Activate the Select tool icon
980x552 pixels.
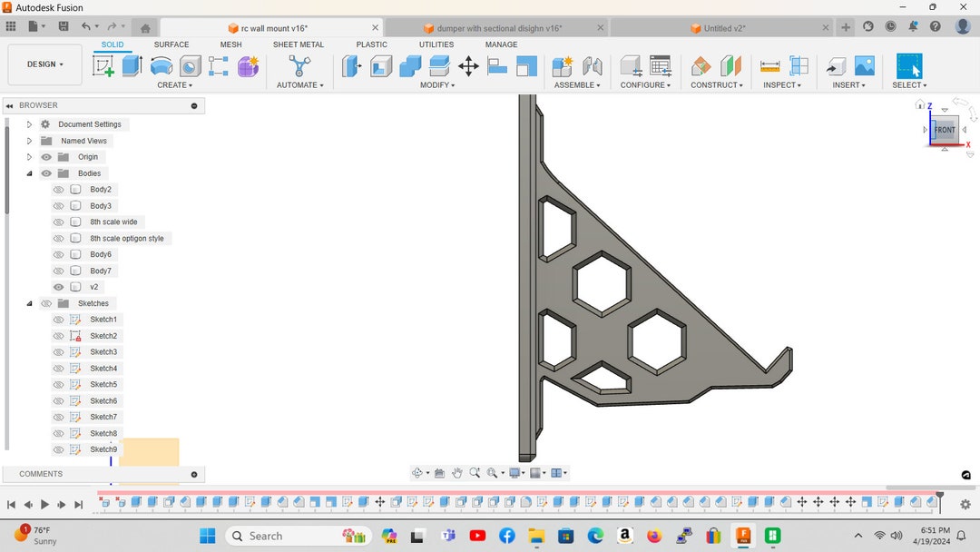tap(909, 65)
